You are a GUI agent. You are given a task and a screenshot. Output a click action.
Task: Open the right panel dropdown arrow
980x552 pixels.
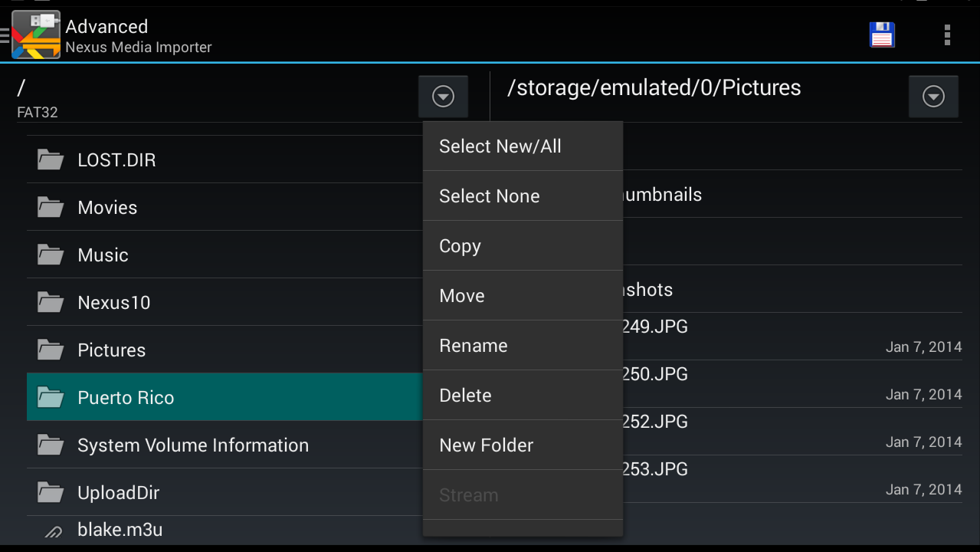933,96
